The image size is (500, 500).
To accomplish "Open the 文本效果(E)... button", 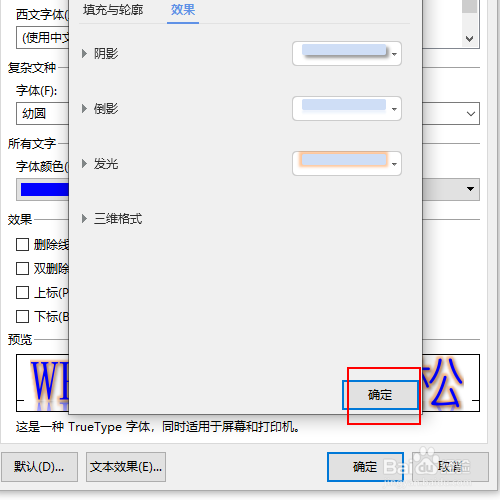I will click(126, 467).
